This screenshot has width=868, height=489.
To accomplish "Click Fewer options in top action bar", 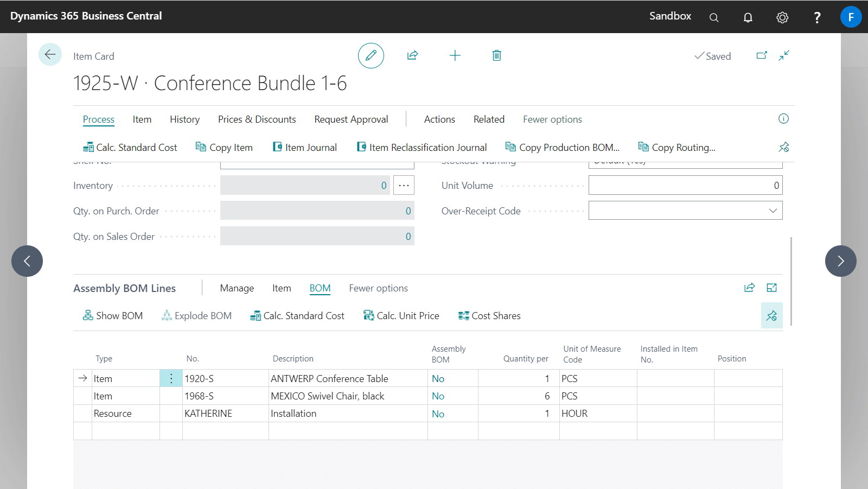I will coord(552,119).
